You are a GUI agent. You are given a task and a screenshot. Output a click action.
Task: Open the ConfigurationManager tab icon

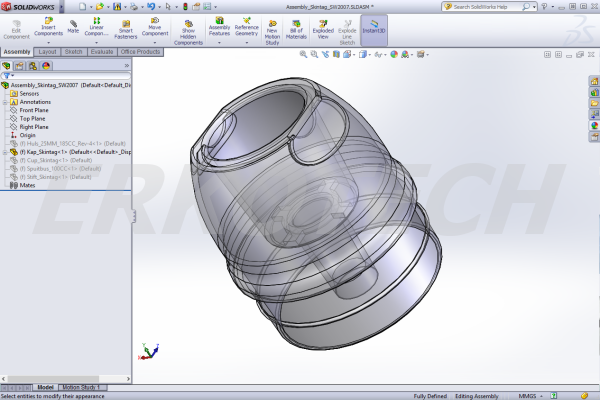(x=33, y=65)
